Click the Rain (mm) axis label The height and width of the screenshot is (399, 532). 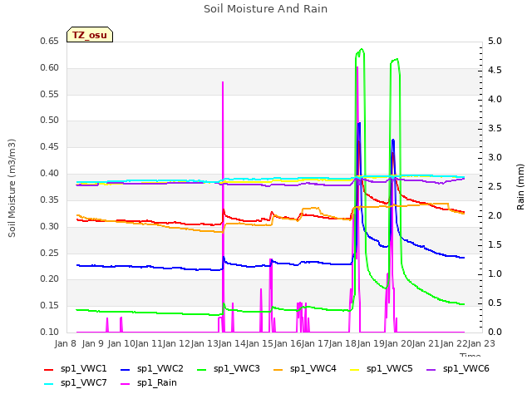[x=520, y=187]
